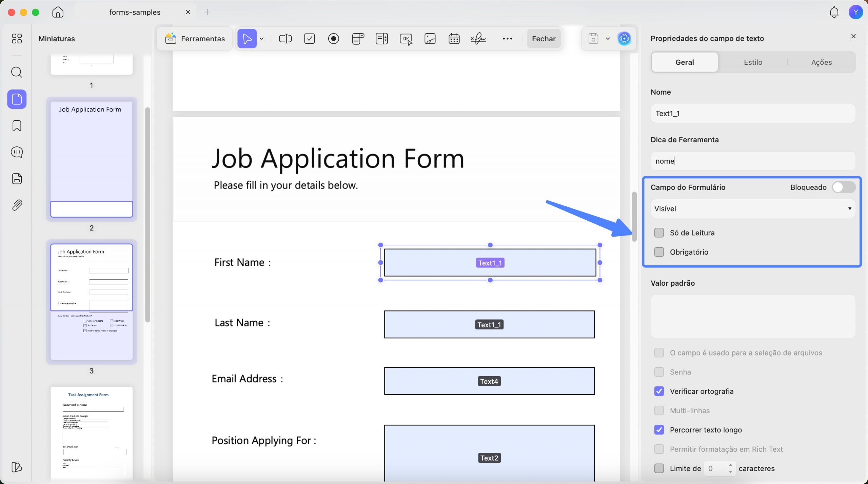Viewport: 868px width, 484px height.
Task: Expand the selection tool dropdown arrow
Action: tap(261, 39)
